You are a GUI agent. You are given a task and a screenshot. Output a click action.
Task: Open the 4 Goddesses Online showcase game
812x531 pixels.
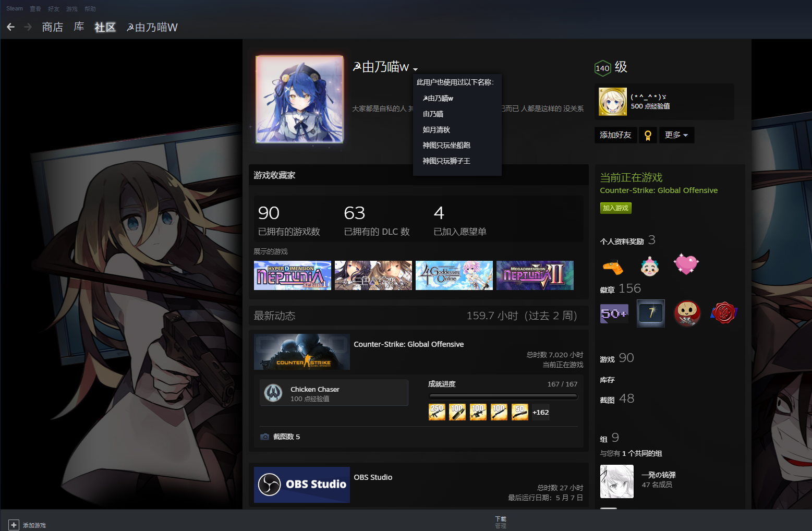pyautogui.click(x=454, y=275)
